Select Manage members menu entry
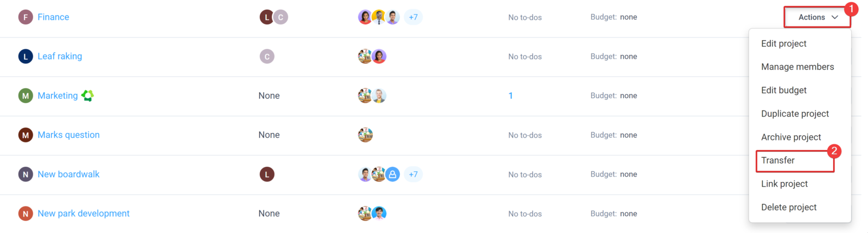 pos(797,67)
